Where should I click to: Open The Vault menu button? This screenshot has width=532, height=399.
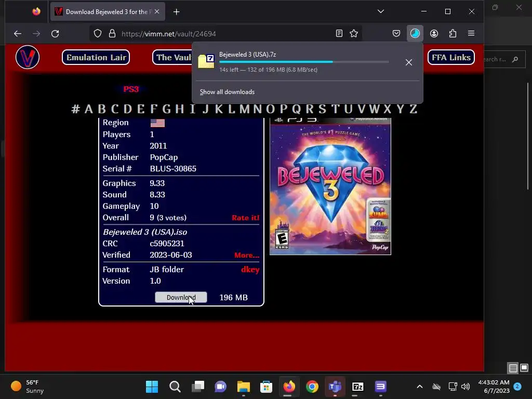(172, 57)
